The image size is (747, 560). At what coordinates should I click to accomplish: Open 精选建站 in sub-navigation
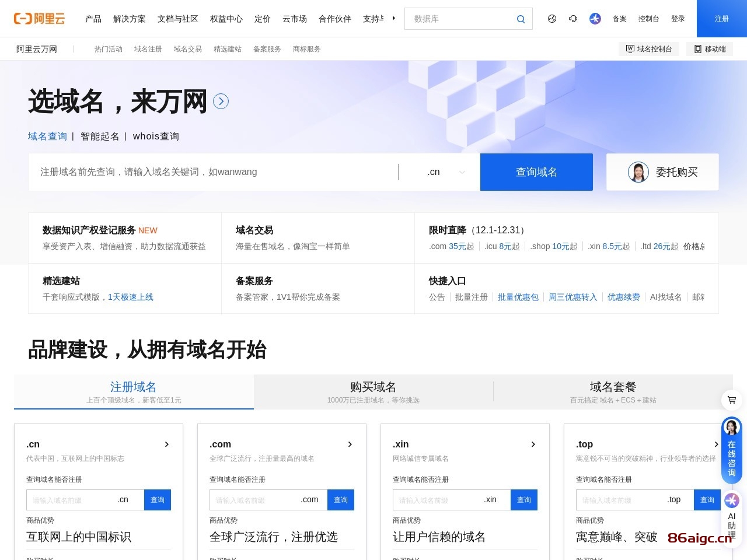coord(228,49)
